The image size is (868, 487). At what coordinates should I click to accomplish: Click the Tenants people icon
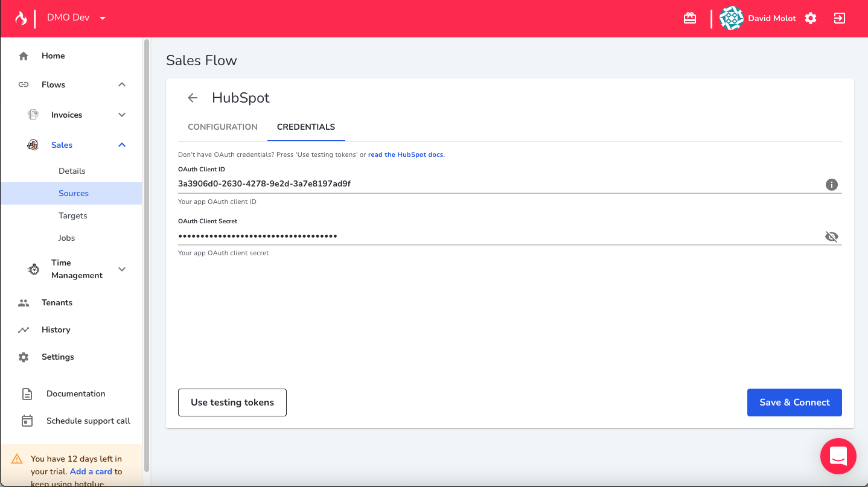coord(24,303)
